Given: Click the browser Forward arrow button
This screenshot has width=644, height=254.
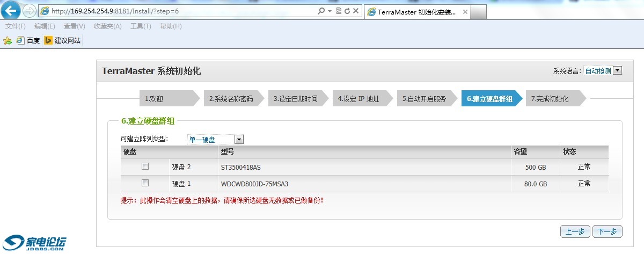Looking at the screenshot, I should (29, 11).
